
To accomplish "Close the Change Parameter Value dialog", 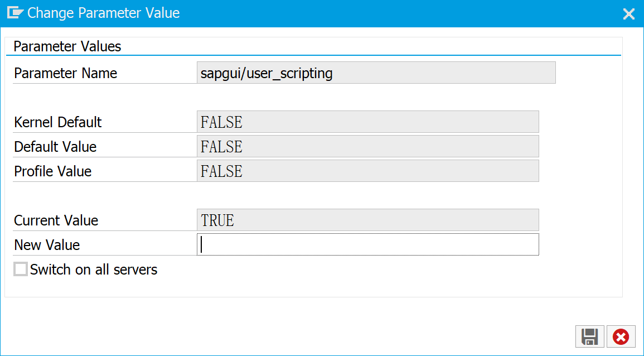I will [628, 14].
